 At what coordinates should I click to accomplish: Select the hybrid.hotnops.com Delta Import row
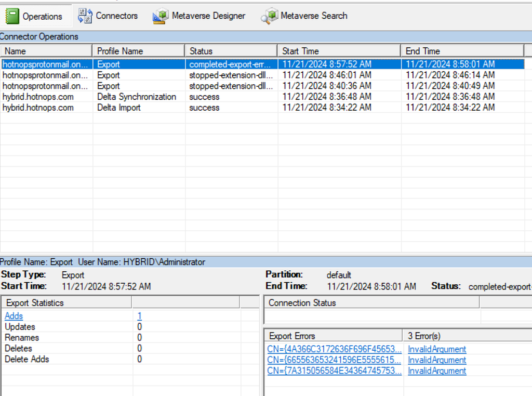118,108
